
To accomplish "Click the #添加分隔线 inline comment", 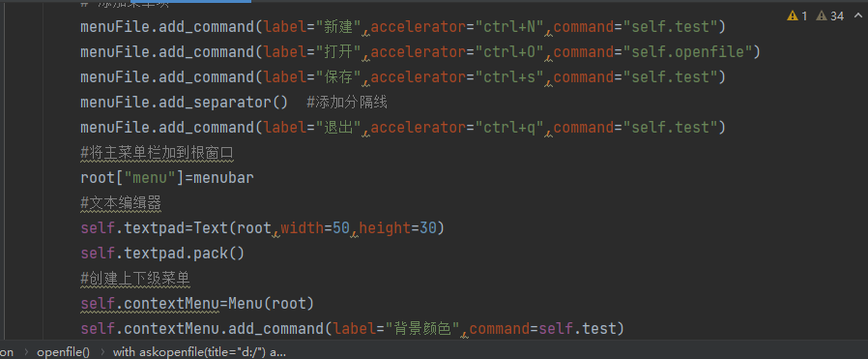I will (347, 102).
